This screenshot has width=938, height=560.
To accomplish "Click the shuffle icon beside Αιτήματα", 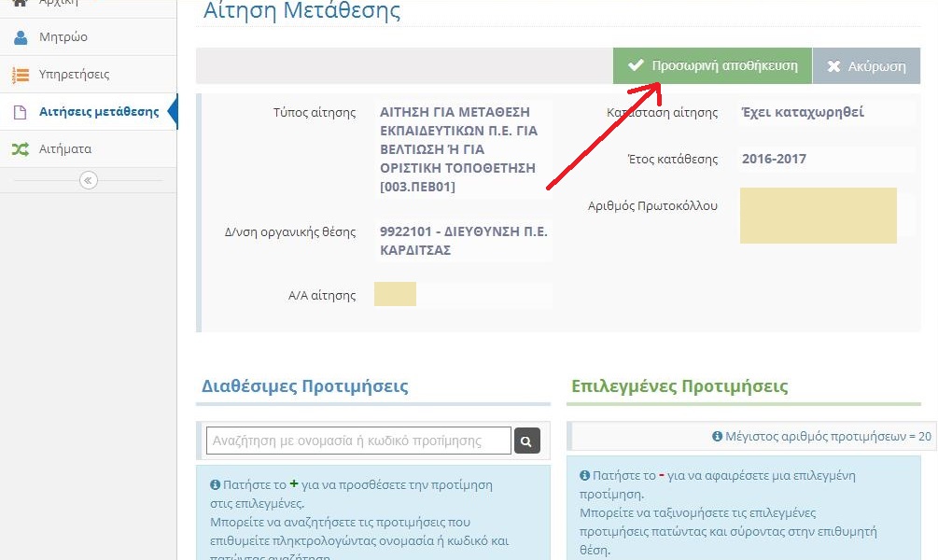I will coord(20,149).
